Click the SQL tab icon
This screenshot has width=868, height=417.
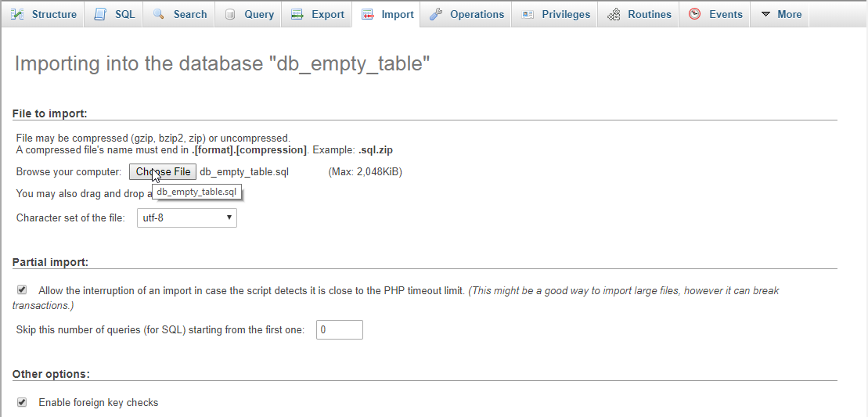point(100,14)
